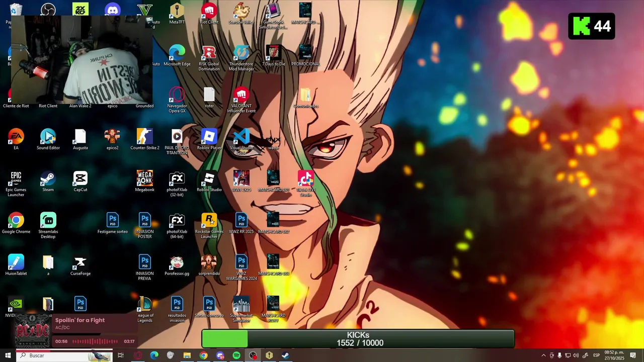
Task: Open the Supermarket Simulator shortcut
Action: click(x=241, y=309)
